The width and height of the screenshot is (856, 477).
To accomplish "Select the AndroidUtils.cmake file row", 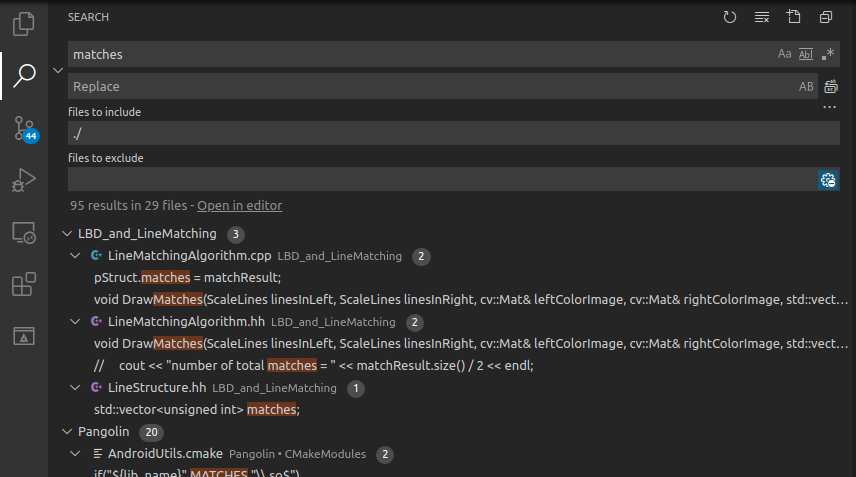I will click(452, 454).
